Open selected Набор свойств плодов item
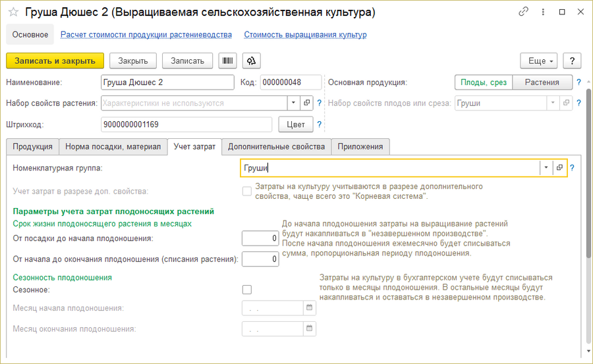Screen dimensions: 593x364 click(x=566, y=103)
